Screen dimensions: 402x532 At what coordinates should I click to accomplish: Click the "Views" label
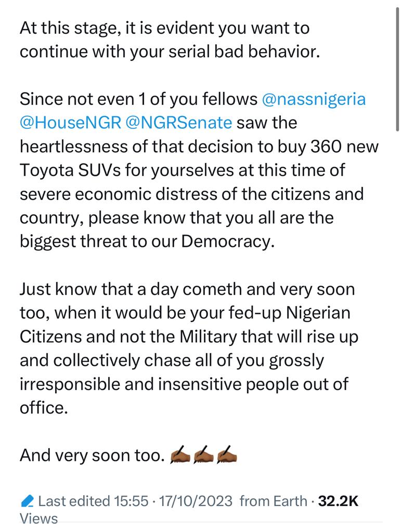(x=39, y=518)
